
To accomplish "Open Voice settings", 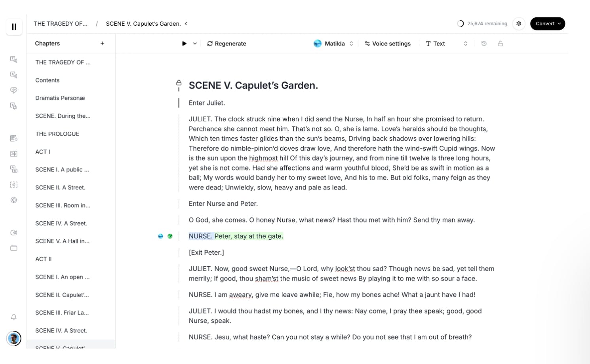I will pyautogui.click(x=388, y=44).
